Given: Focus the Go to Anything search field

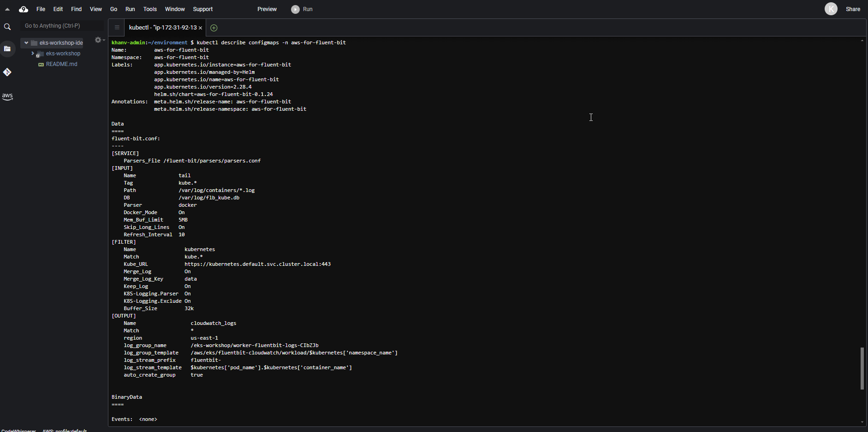Looking at the screenshot, I should tap(62, 26).
